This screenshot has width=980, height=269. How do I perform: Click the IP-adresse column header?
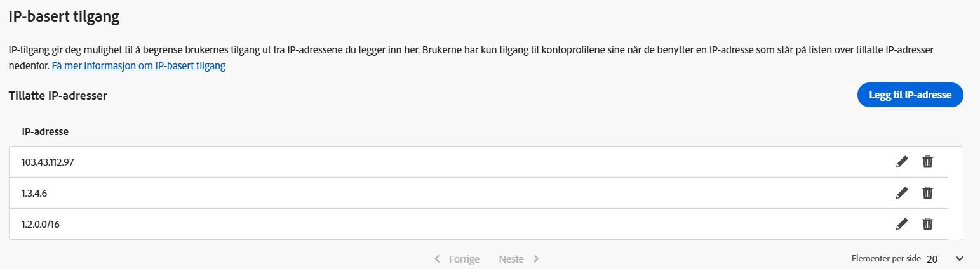point(45,132)
